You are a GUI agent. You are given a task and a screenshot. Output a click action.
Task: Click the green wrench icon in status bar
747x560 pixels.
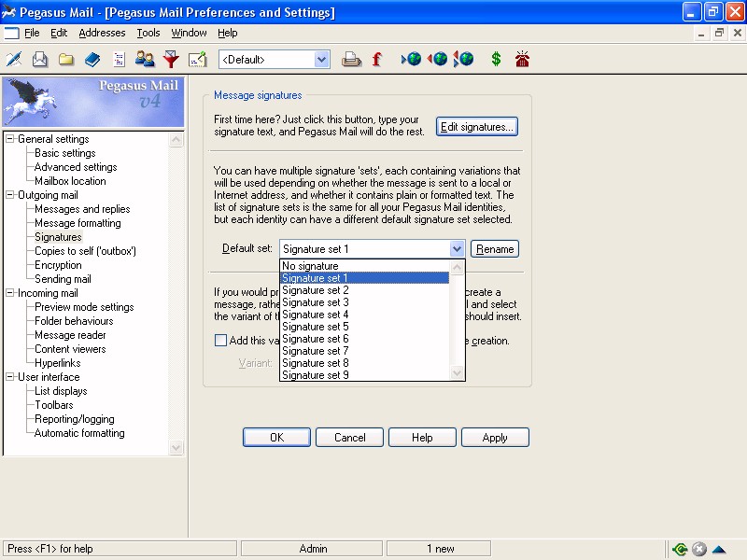tap(680, 549)
